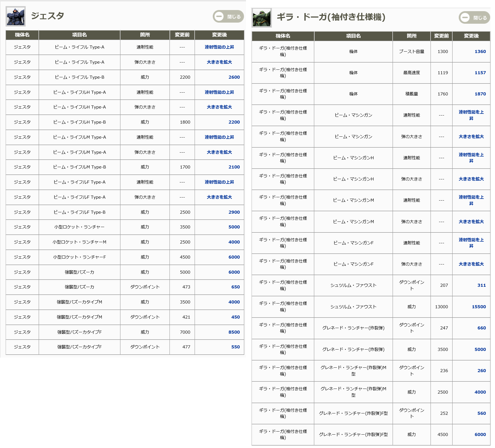
Task: Click the 660 ダウンポイント value for グレネード・ランチャー
Action: click(481, 328)
